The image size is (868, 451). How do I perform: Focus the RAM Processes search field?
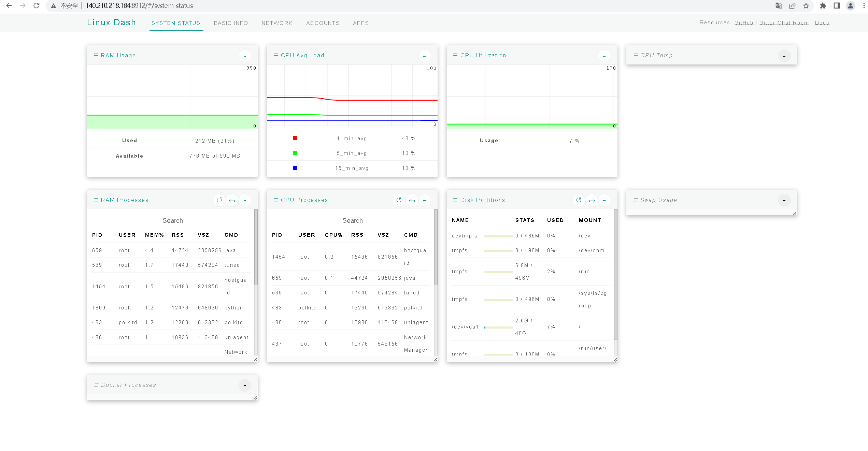click(172, 220)
